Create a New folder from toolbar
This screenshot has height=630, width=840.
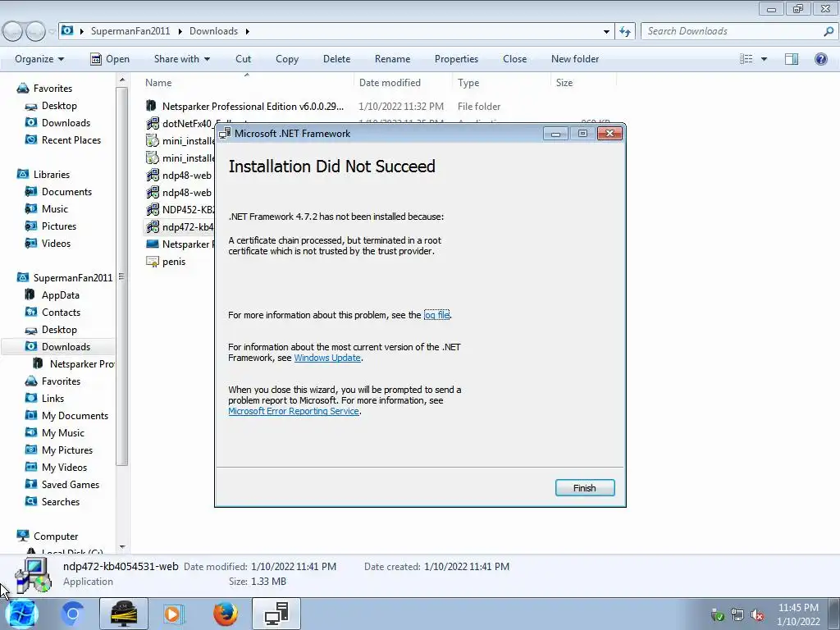pos(575,59)
